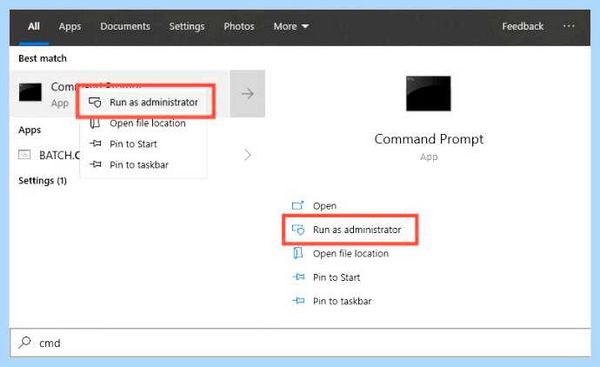Select the Documents tab

click(125, 26)
